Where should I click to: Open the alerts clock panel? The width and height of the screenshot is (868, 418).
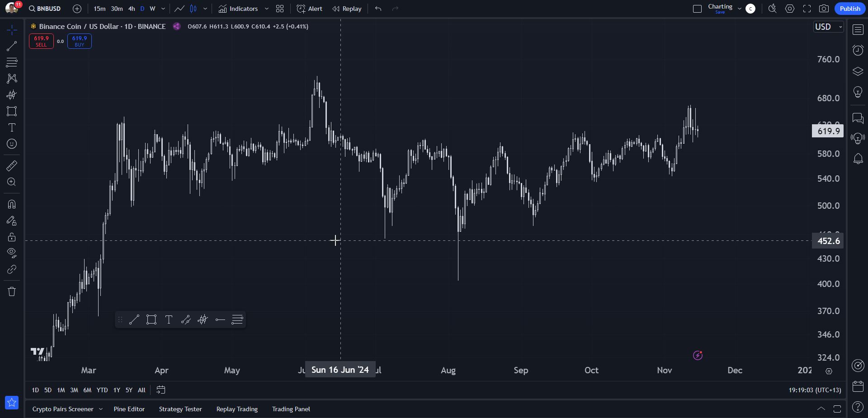pyautogui.click(x=858, y=50)
